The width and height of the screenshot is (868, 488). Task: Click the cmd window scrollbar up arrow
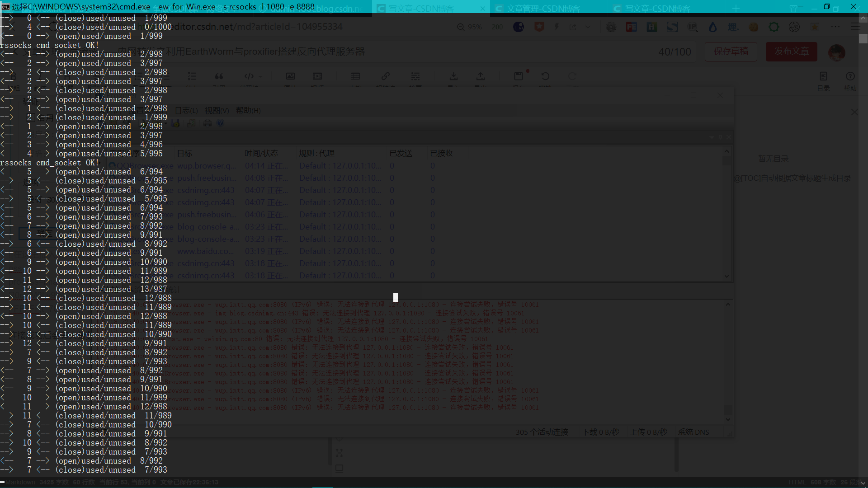point(863,19)
